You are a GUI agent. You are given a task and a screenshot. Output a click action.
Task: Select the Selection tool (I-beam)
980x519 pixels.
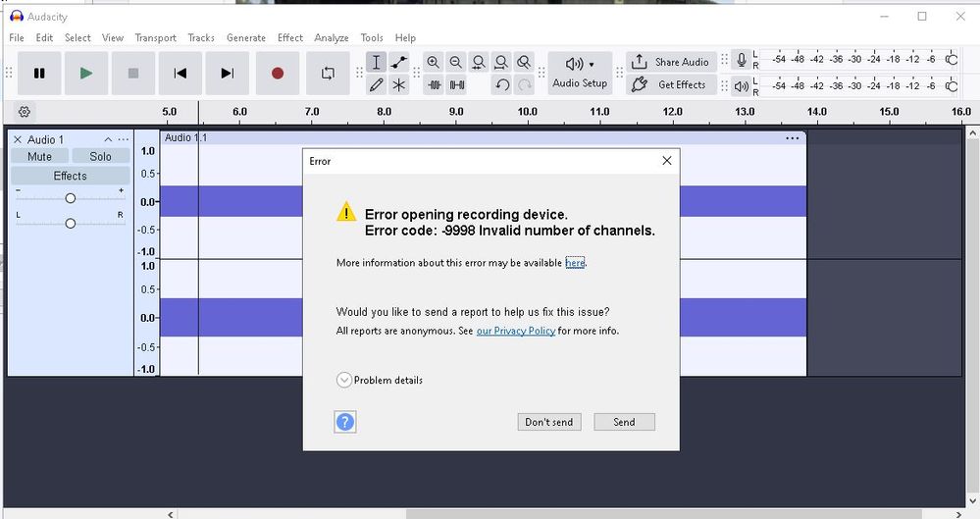coord(377,62)
